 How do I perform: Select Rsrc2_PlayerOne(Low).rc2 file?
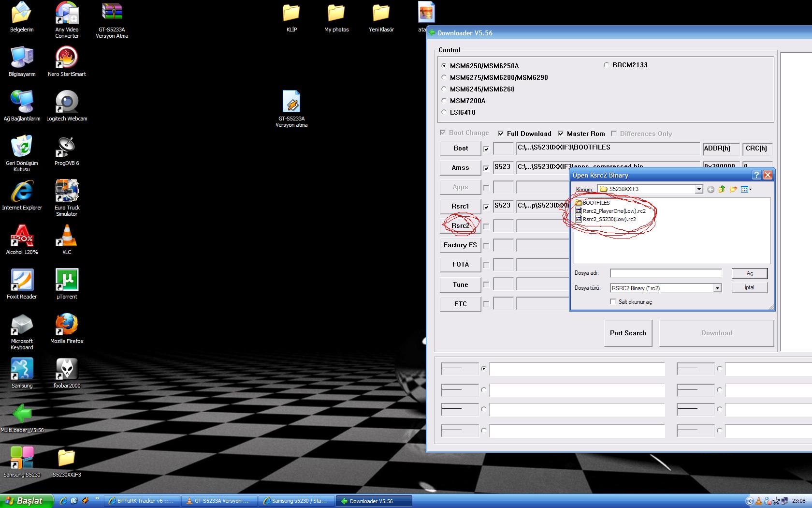(x=610, y=211)
